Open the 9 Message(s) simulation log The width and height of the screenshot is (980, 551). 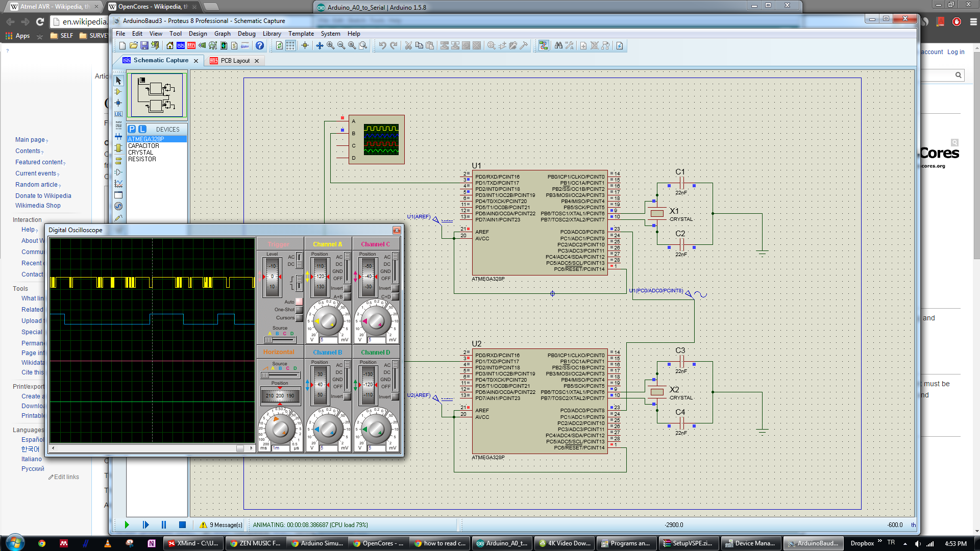point(221,524)
